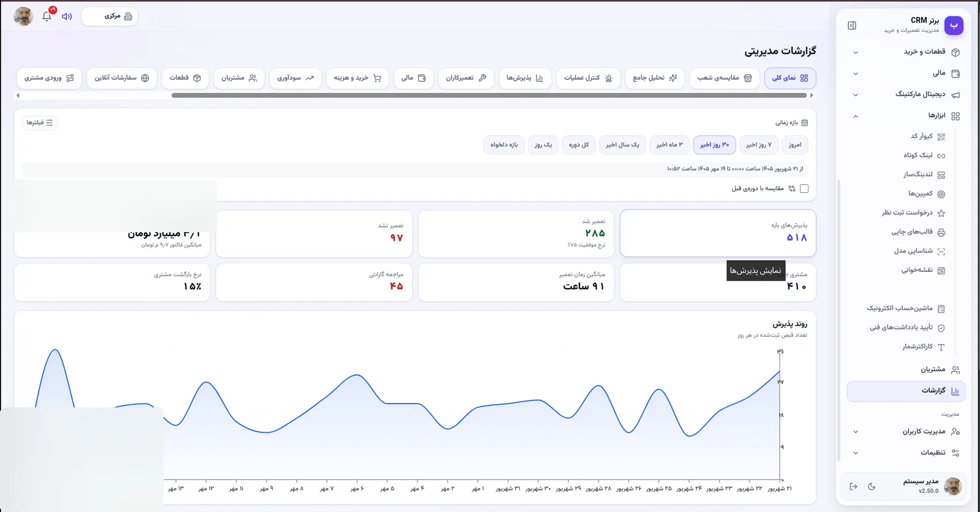Collapse ابزارها sidebar section

(x=906, y=116)
